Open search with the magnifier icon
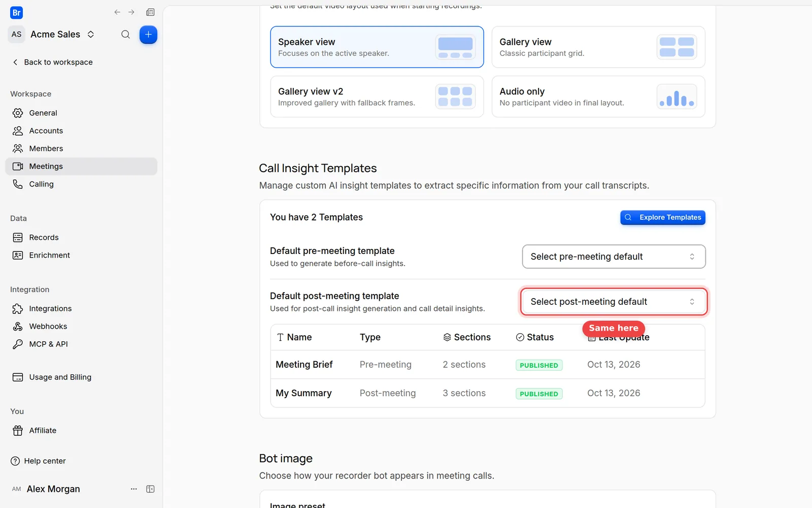Screen dimensions: 812x508 pos(125,35)
